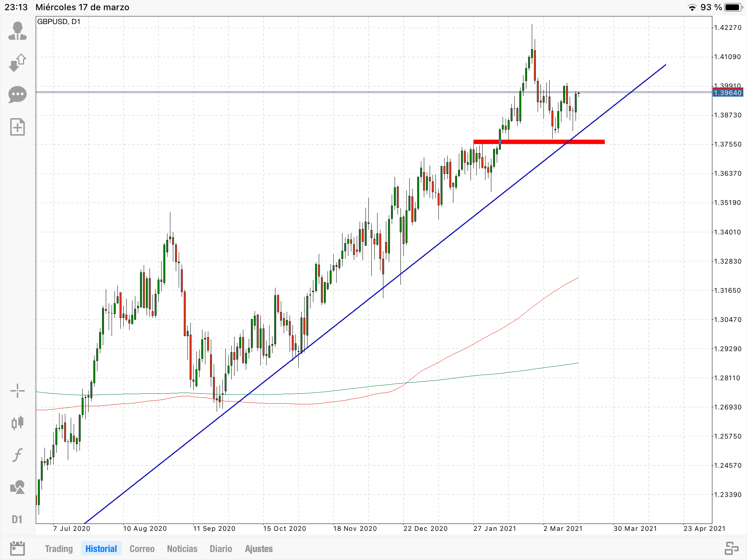Screen dimensions: 747x560
Task: Select the Historial tab
Action: click(x=101, y=549)
